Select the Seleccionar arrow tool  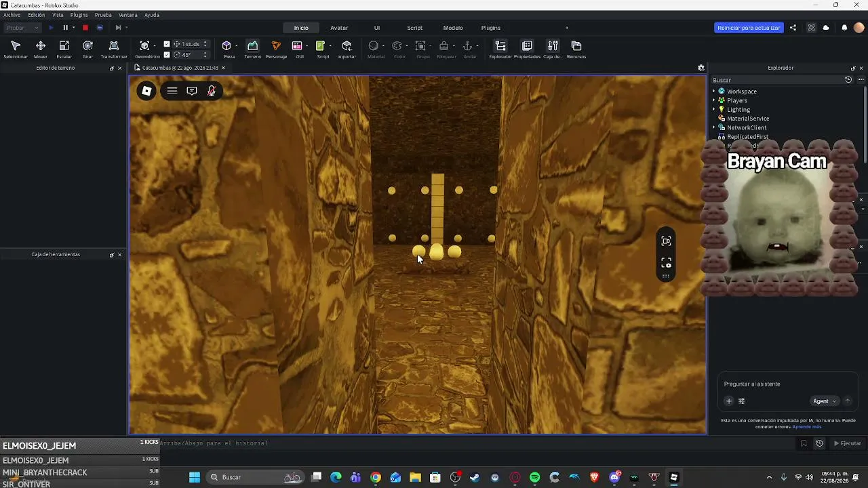[16, 49]
